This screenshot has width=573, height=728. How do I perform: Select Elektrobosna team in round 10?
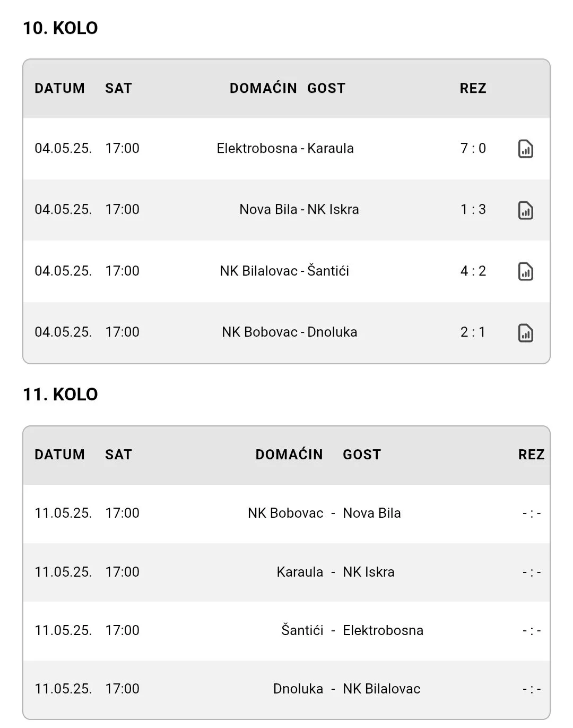(x=257, y=148)
